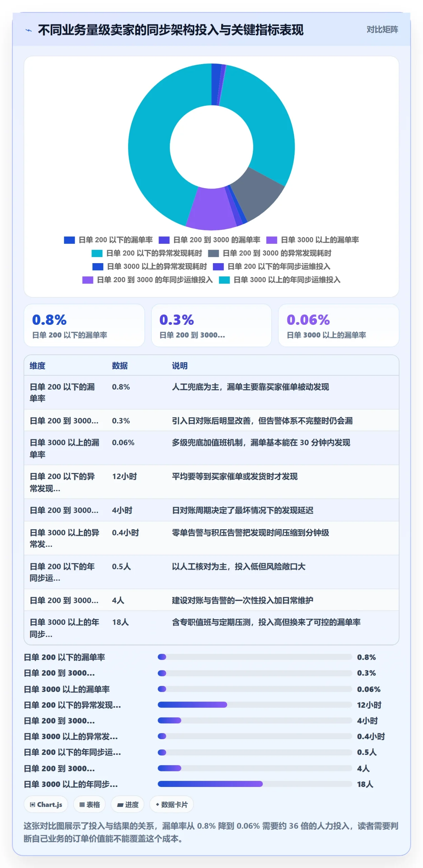Click the 数据 column header
423x868 pixels.
pyautogui.click(x=120, y=366)
